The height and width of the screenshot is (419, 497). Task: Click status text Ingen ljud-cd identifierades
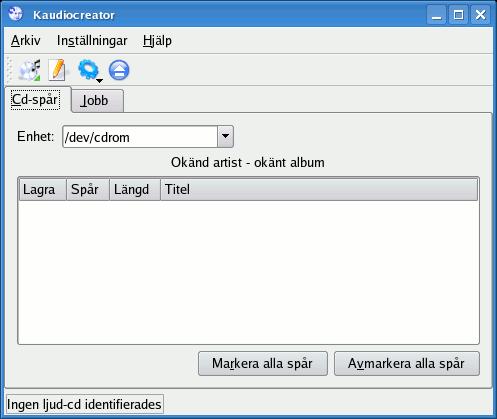[x=84, y=404]
